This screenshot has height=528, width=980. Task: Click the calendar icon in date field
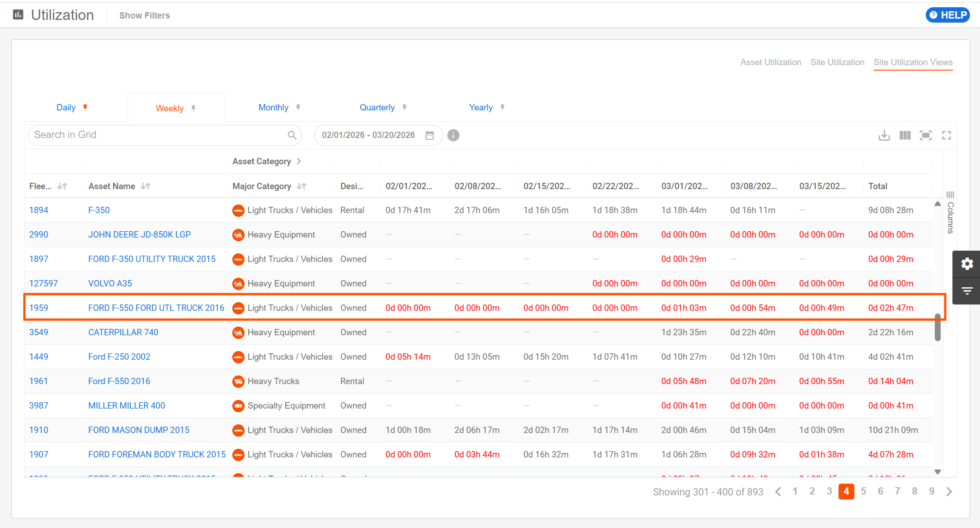(x=429, y=135)
